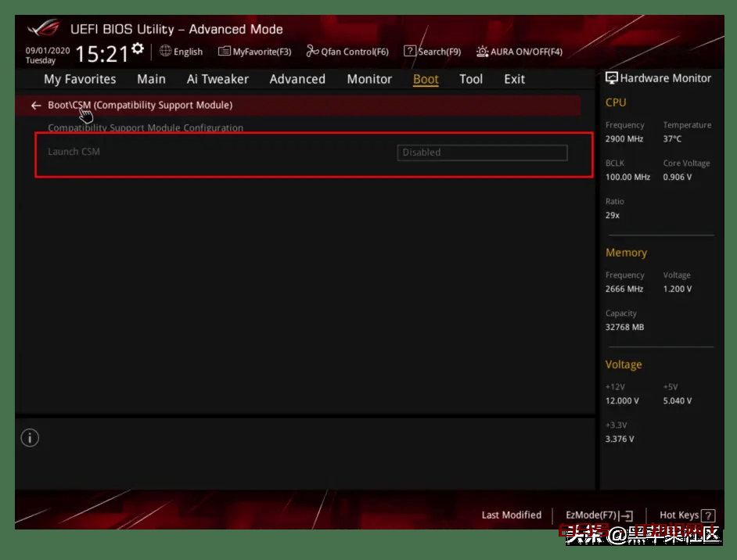The width and height of the screenshot is (737, 560).
Task: Switch to the Tool tab
Action: click(x=471, y=79)
